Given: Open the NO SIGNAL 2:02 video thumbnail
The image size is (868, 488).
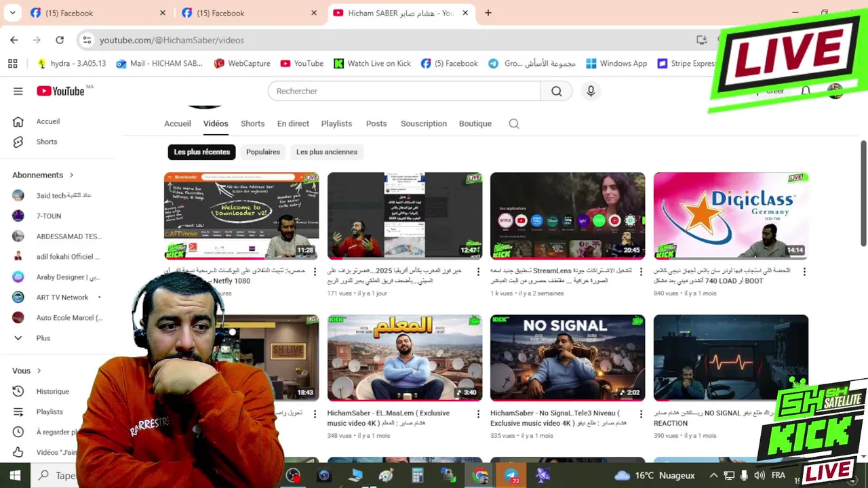Looking at the screenshot, I should click(568, 358).
